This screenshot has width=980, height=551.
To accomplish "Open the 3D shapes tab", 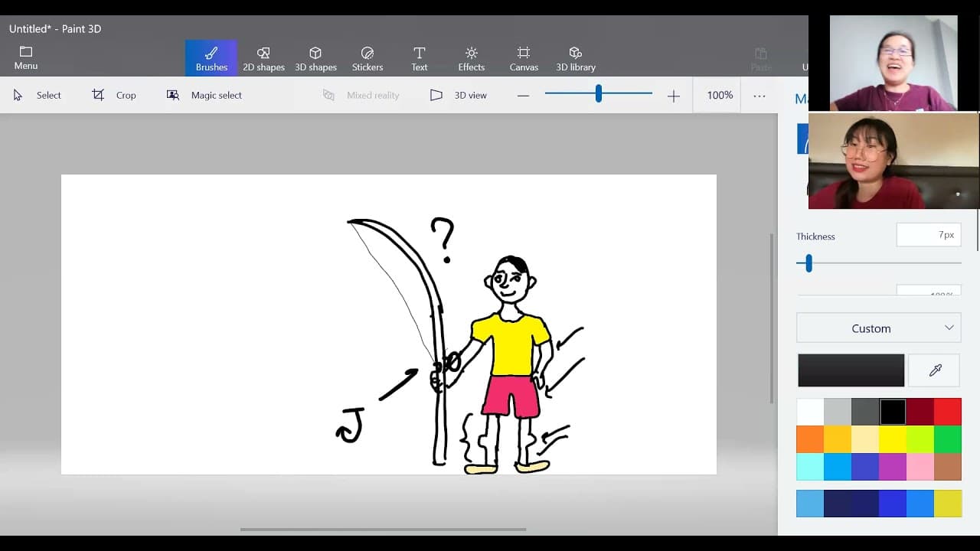I will [315, 58].
